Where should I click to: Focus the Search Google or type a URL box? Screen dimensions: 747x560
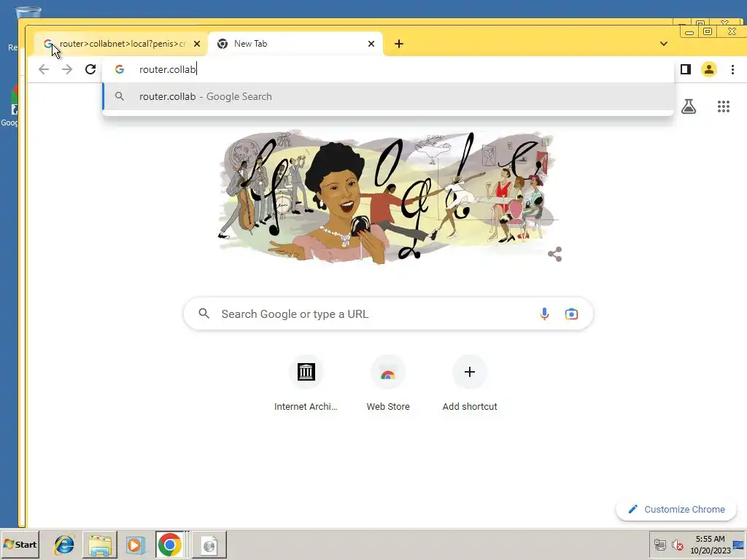click(388, 314)
